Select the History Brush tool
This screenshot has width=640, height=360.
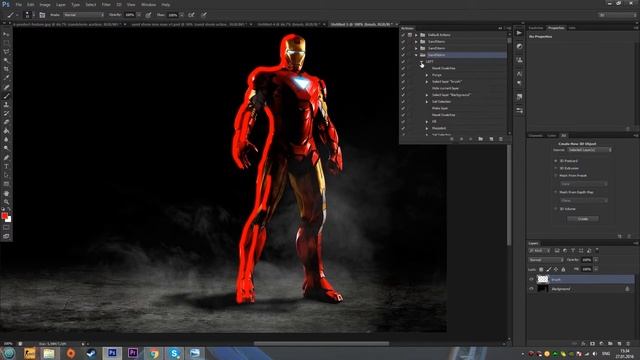pyautogui.click(x=6, y=113)
